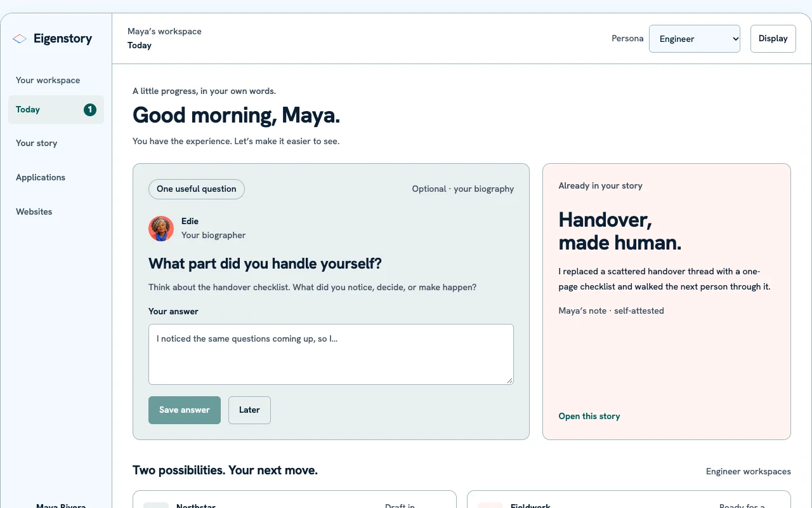This screenshot has width=812, height=508.
Task: Click the Good morning, Maya heading
Action: [236, 115]
